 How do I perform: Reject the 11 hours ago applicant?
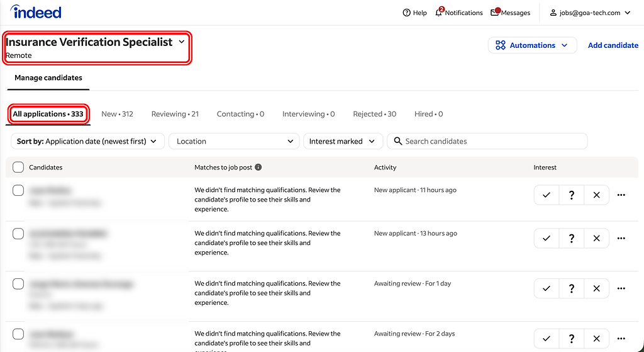(x=596, y=195)
